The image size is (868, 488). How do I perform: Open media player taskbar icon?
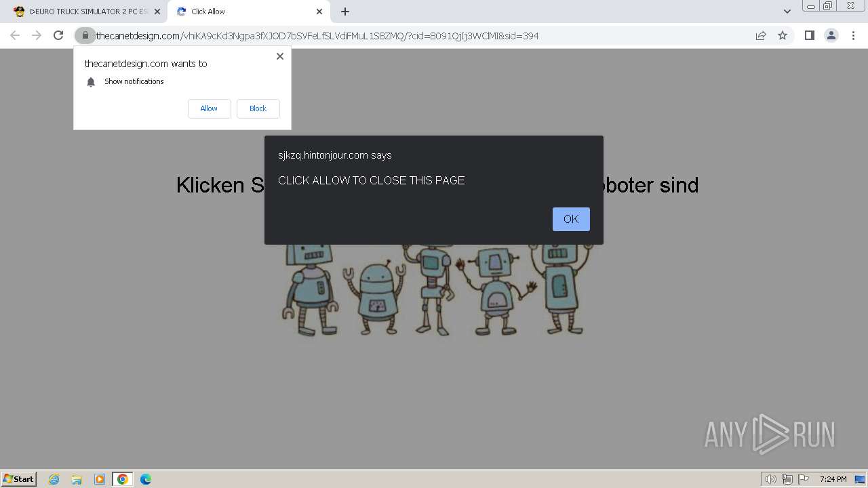coord(100,479)
